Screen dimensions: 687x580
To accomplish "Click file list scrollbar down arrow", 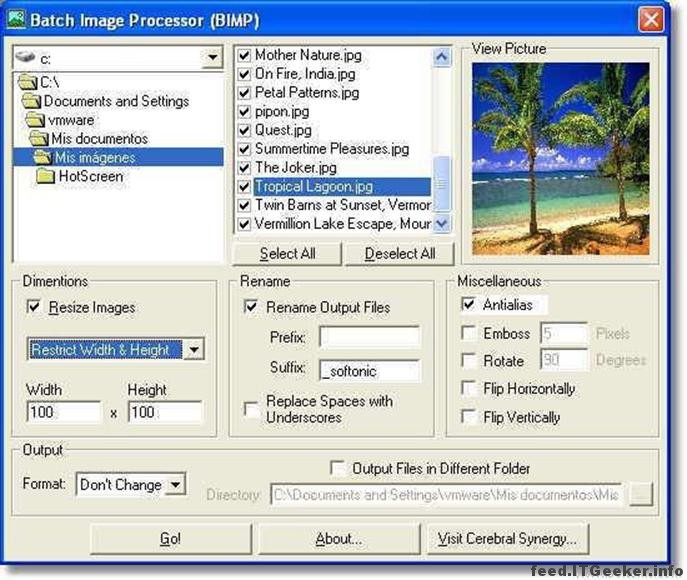I will tap(442, 223).
